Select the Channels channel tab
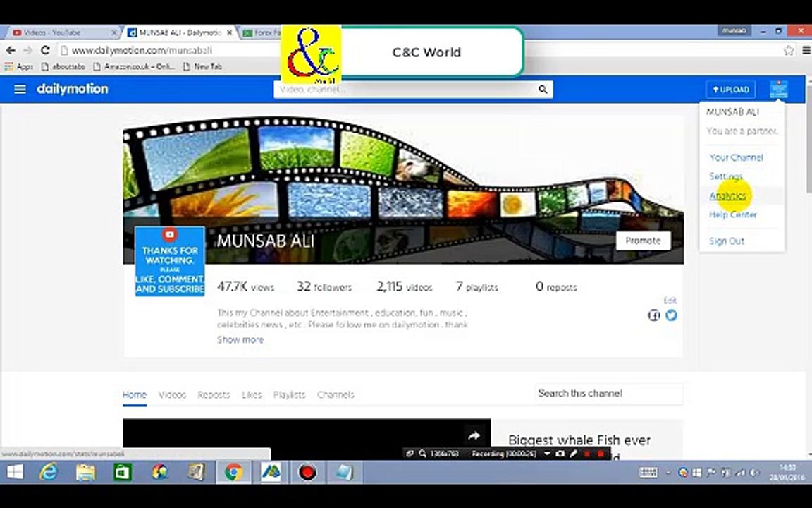Screen dimensions: 812x508 [x=336, y=394]
